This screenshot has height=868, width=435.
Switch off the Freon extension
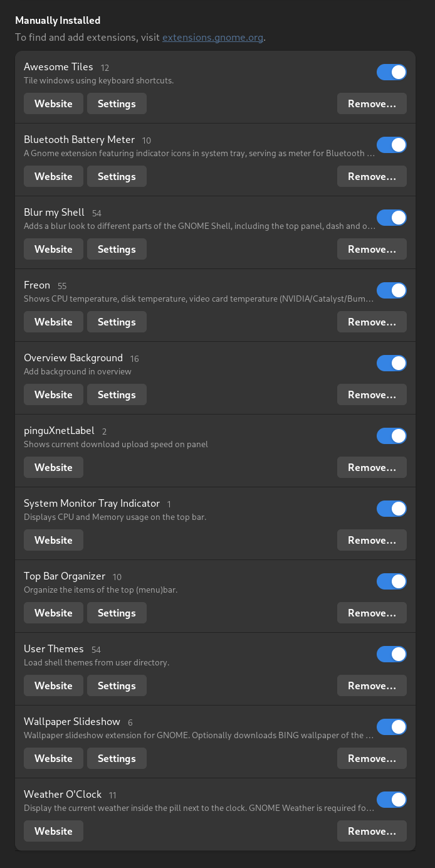coord(391,290)
